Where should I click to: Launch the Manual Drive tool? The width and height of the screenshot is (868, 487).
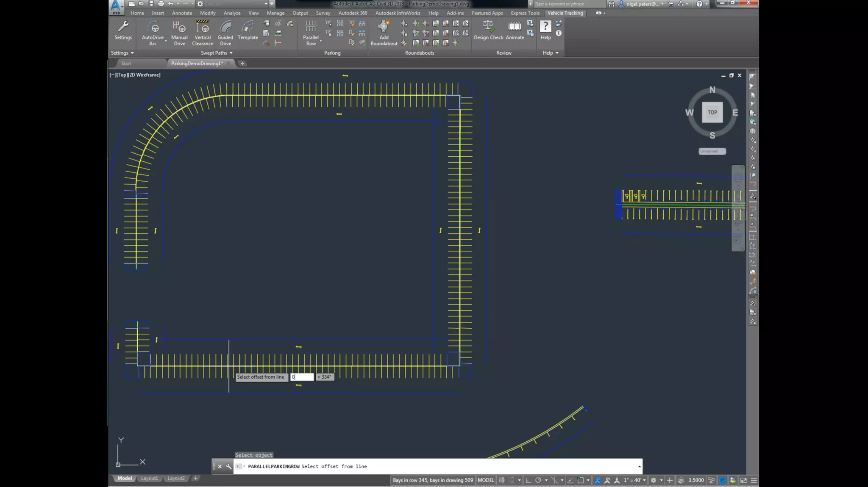click(x=179, y=33)
